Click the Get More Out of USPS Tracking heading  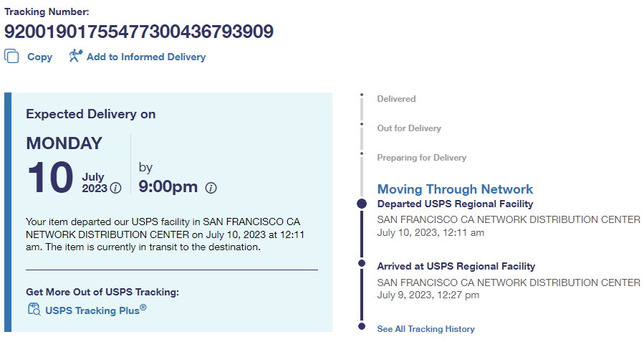pos(102,292)
